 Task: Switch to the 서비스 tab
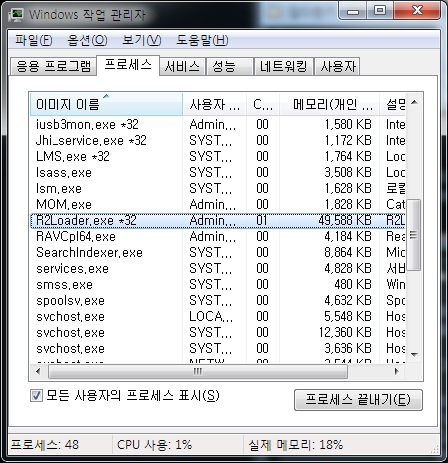pos(182,66)
